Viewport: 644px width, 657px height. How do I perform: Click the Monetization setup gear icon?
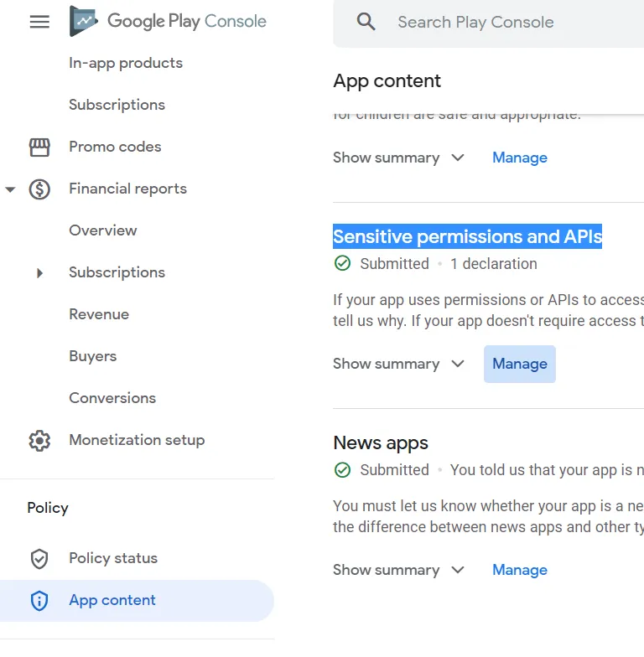pyautogui.click(x=39, y=440)
